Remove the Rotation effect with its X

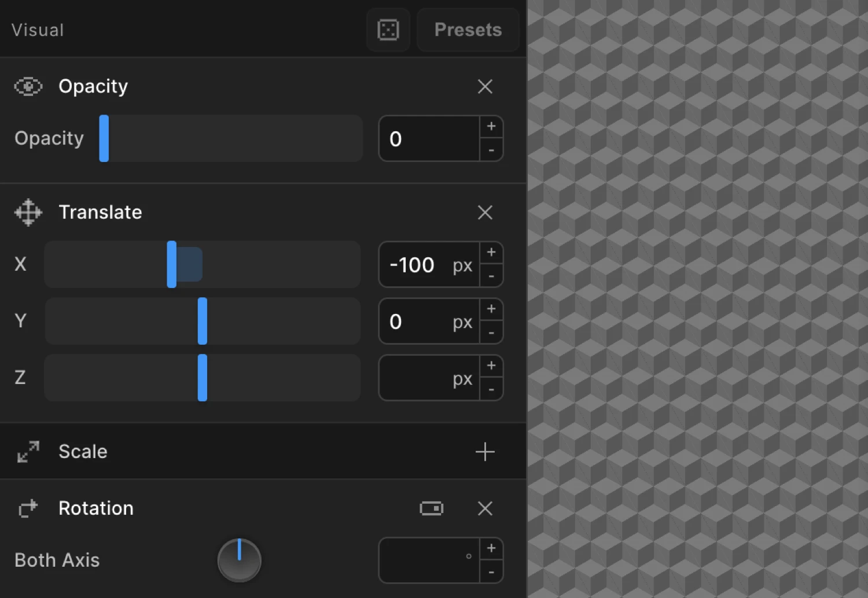(x=485, y=508)
